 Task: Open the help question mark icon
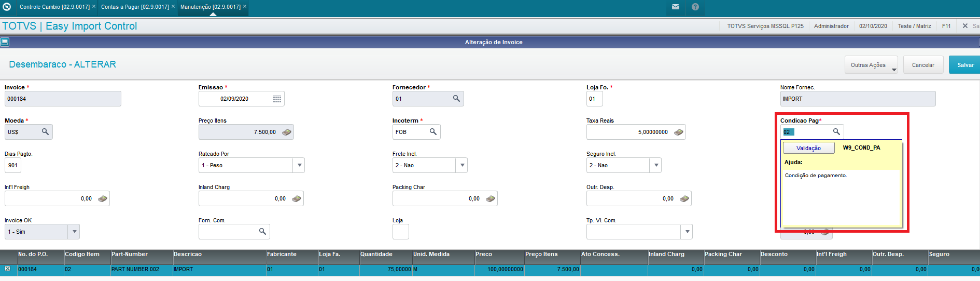pos(695,7)
